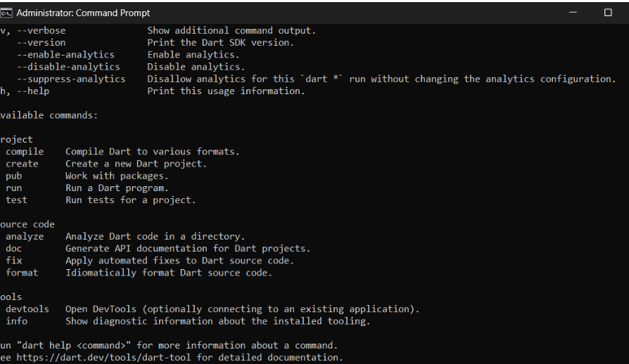Click the "--version" option text

(42, 43)
